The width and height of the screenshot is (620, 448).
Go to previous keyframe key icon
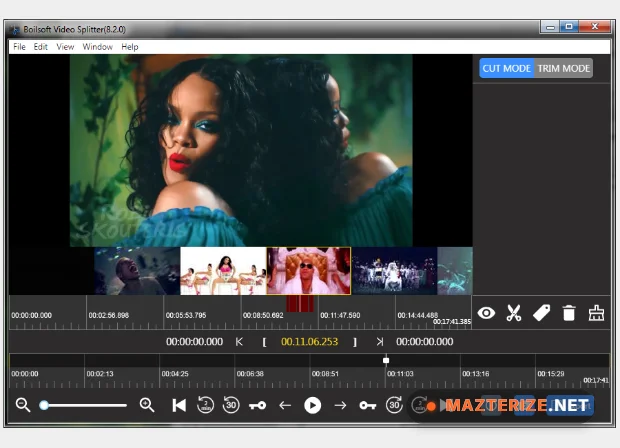tap(257, 405)
